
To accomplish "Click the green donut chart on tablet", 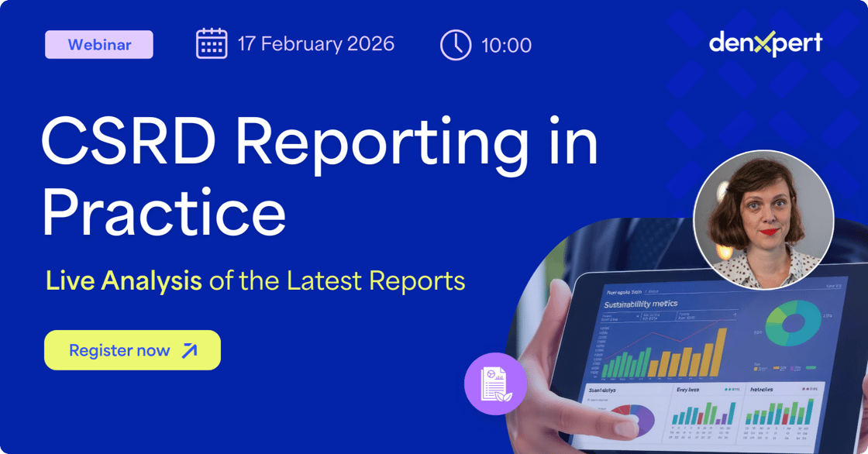I will point(792,322).
